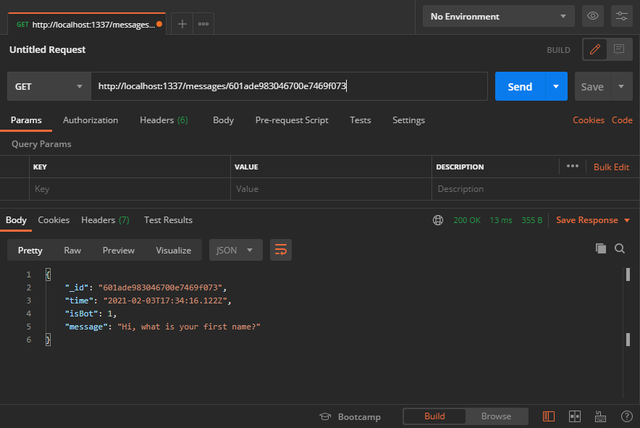640x428 pixels.
Task: Switch to Preview response view
Action: 118,250
